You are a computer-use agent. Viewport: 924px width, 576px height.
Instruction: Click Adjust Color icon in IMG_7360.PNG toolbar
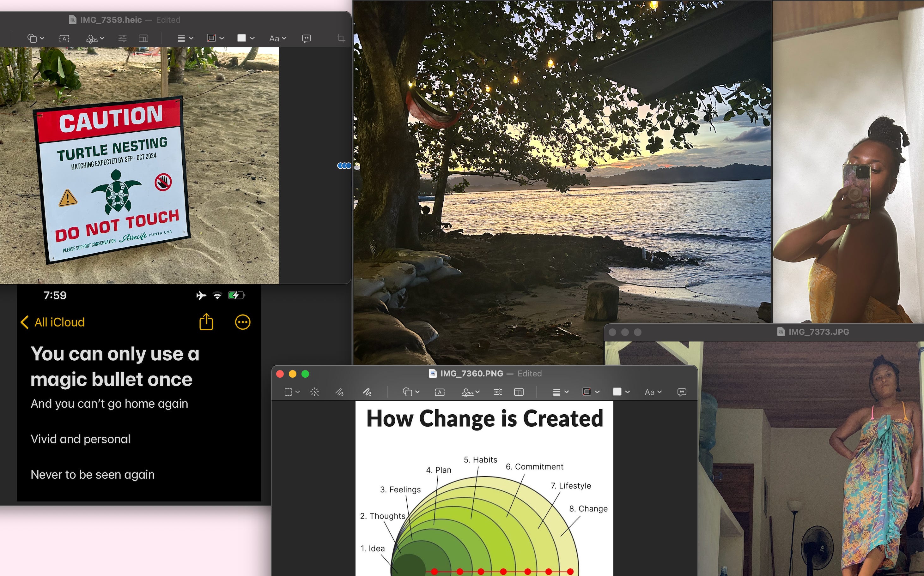coord(498,392)
